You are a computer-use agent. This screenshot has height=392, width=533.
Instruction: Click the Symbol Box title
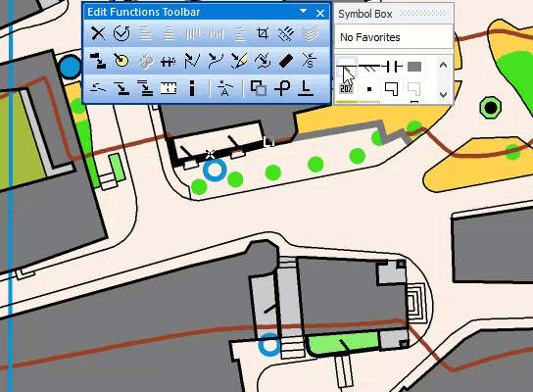coord(365,14)
